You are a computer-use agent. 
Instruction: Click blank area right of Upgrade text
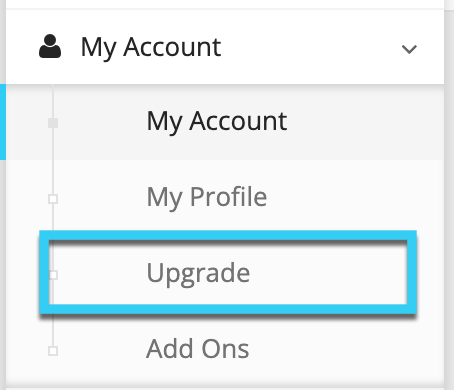pos(328,273)
